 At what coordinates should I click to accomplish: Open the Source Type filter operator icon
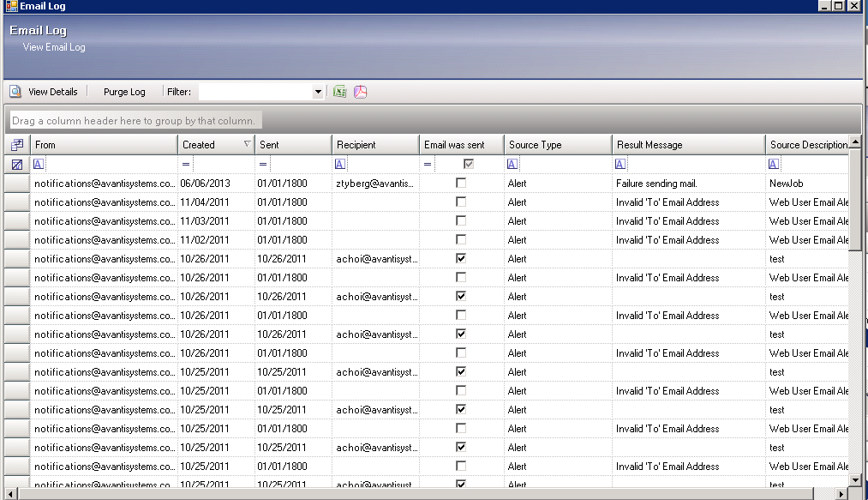(512, 164)
